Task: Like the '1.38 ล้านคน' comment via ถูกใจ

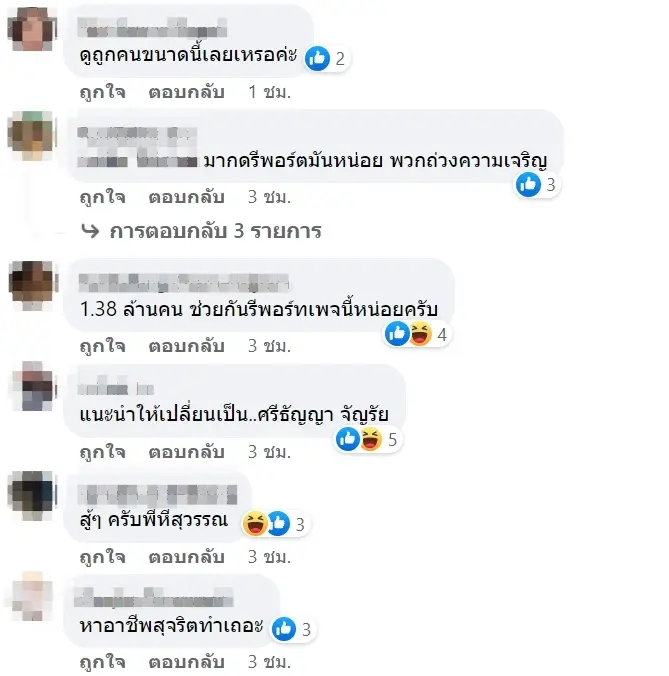Action: pyautogui.click(x=103, y=346)
